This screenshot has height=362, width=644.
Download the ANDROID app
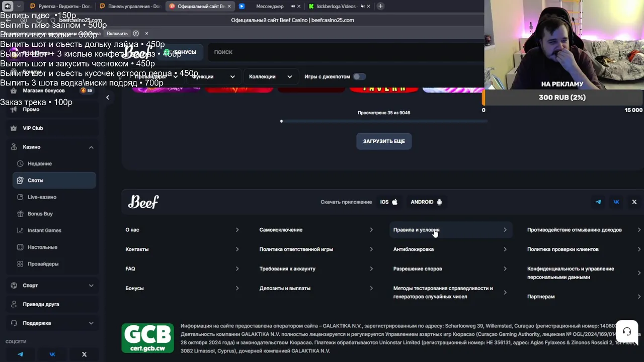[426, 202]
